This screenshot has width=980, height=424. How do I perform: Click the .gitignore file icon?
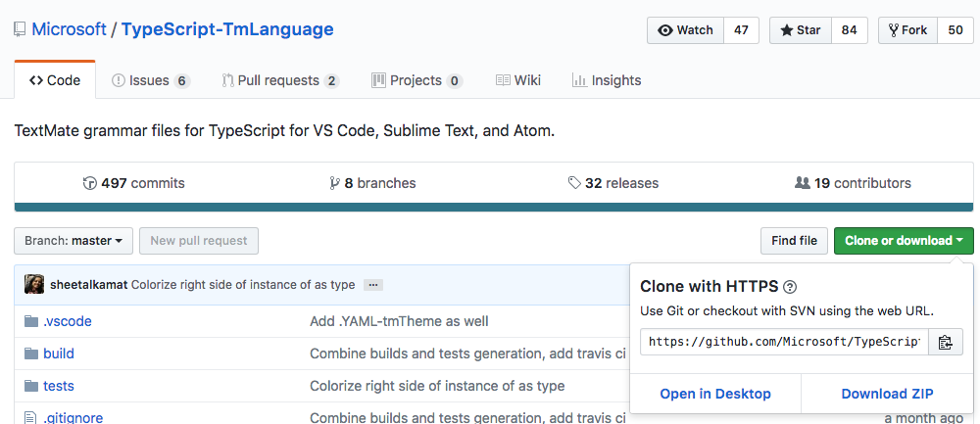coord(31,418)
